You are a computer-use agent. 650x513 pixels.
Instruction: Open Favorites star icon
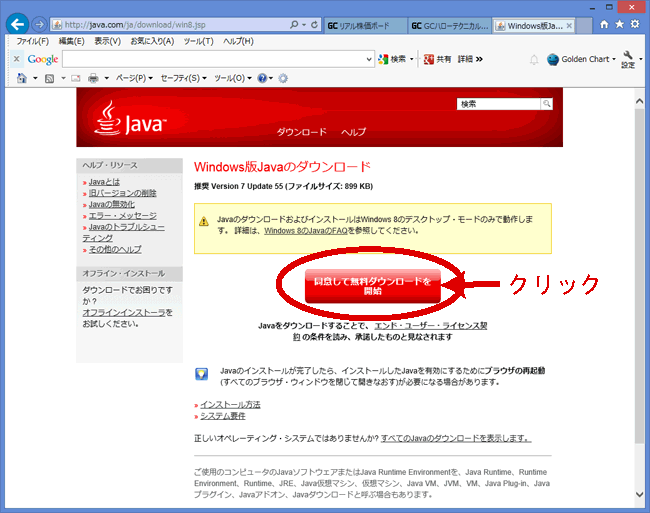point(619,24)
